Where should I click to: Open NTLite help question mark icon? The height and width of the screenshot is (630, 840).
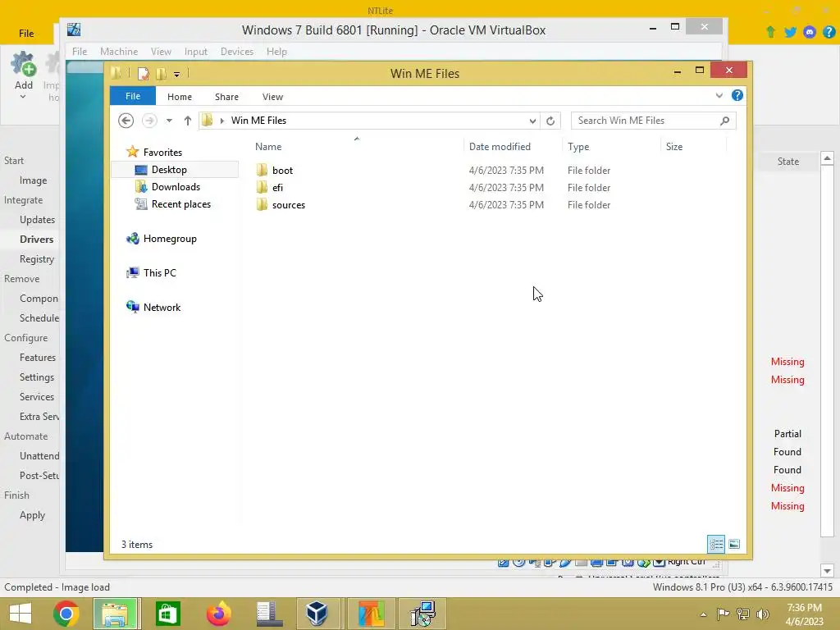click(x=829, y=32)
